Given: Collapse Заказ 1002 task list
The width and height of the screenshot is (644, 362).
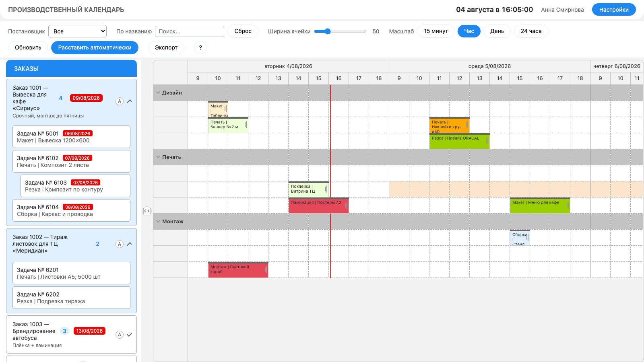Looking at the screenshot, I should point(130,244).
